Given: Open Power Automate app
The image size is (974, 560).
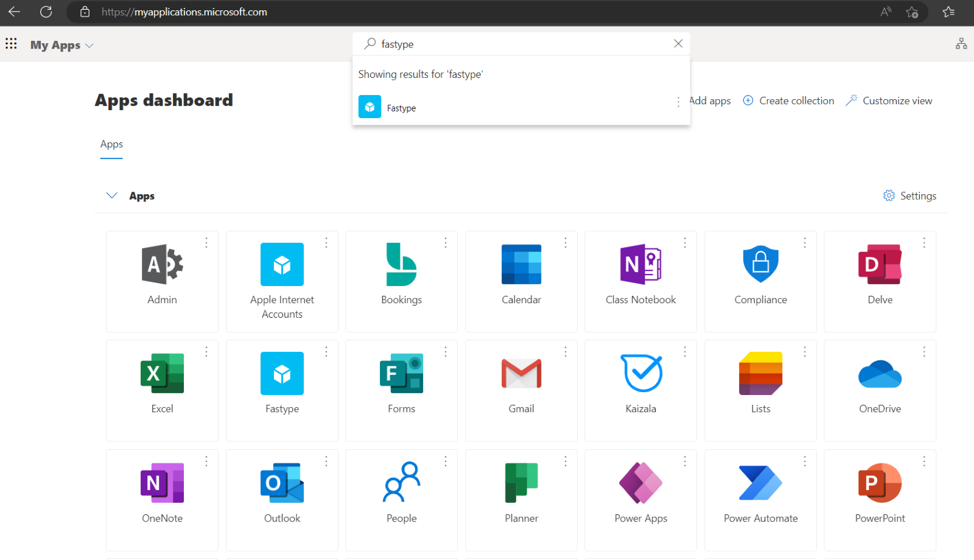Looking at the screenshot, I should (760, 500).
